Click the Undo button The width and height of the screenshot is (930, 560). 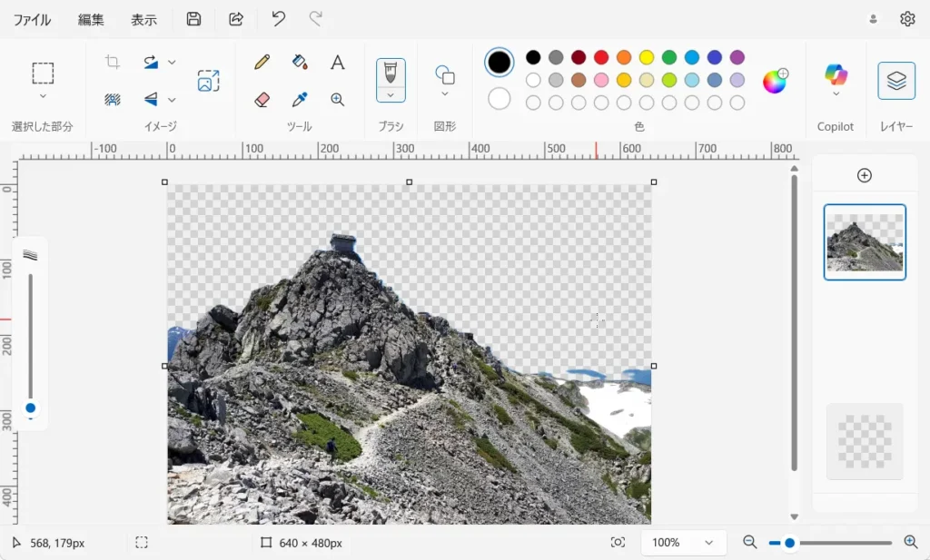278,19
